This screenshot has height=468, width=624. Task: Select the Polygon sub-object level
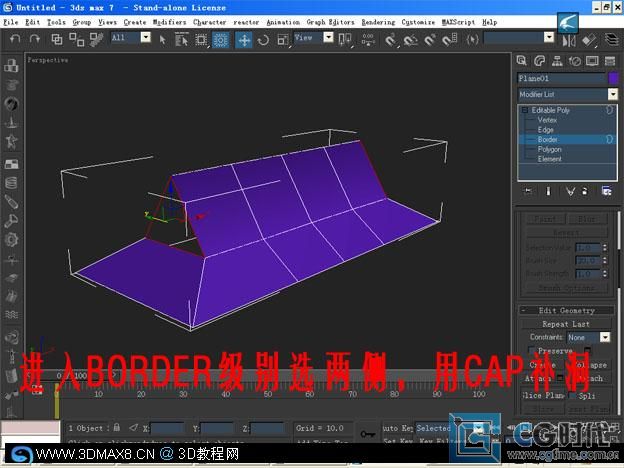coord(549,149)
